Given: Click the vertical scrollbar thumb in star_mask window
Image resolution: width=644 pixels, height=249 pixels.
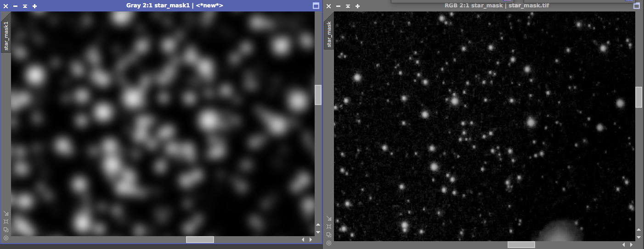Looking at the screenshot, I should (x=638, y=97).
